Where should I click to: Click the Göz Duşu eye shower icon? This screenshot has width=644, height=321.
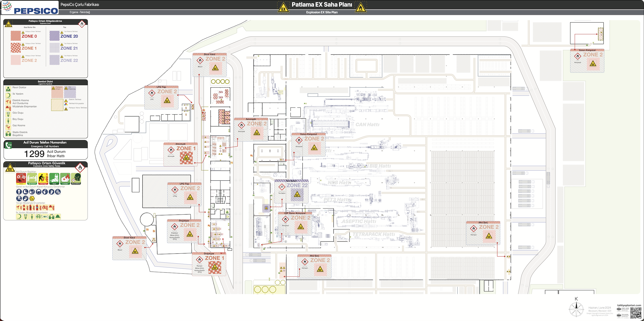(8, 114)
